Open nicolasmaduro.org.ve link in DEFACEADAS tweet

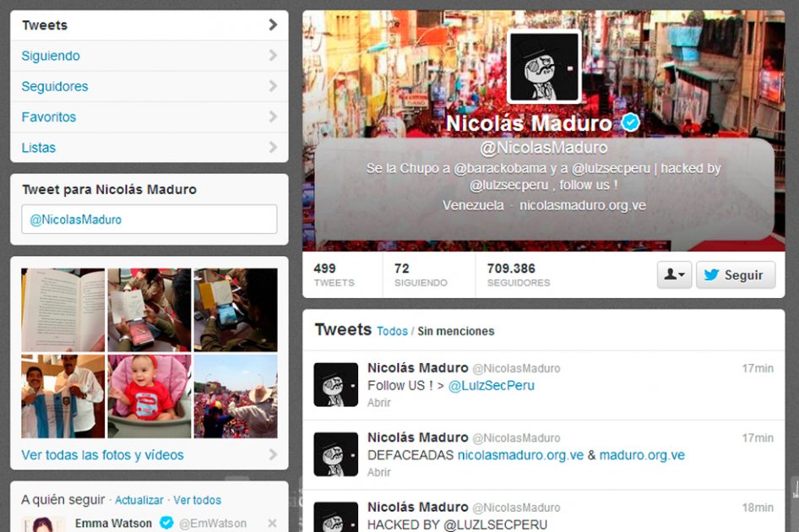[x=520, y=455]
